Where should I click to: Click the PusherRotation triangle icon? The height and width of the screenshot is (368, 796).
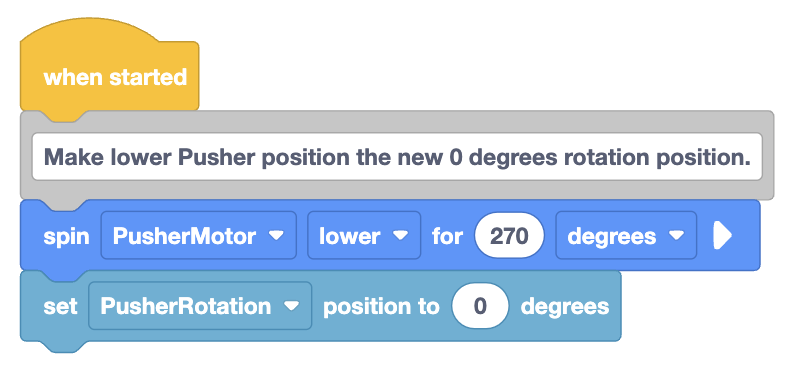point(291,307)
